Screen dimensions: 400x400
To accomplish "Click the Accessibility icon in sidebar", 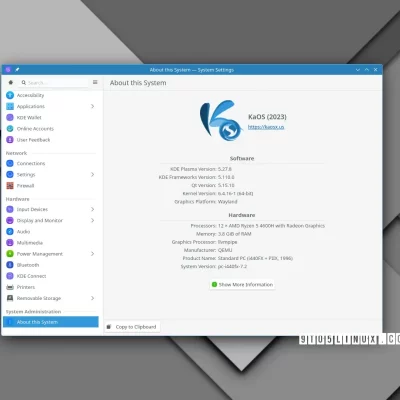I will [10, 95].
